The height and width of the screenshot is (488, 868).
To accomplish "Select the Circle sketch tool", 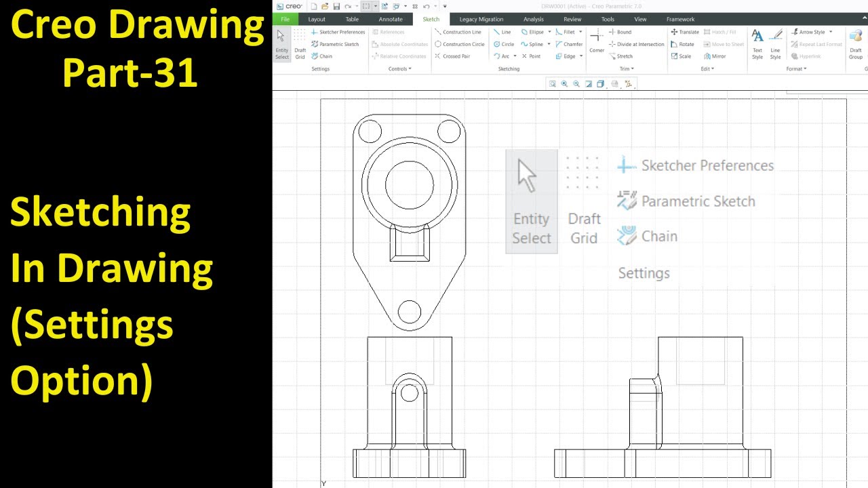I will click(x=503, y=44).
